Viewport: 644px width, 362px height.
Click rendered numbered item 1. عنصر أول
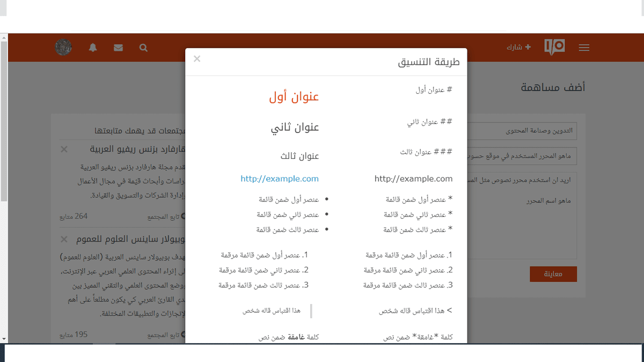pyautogui.click(x=265, y=255)
